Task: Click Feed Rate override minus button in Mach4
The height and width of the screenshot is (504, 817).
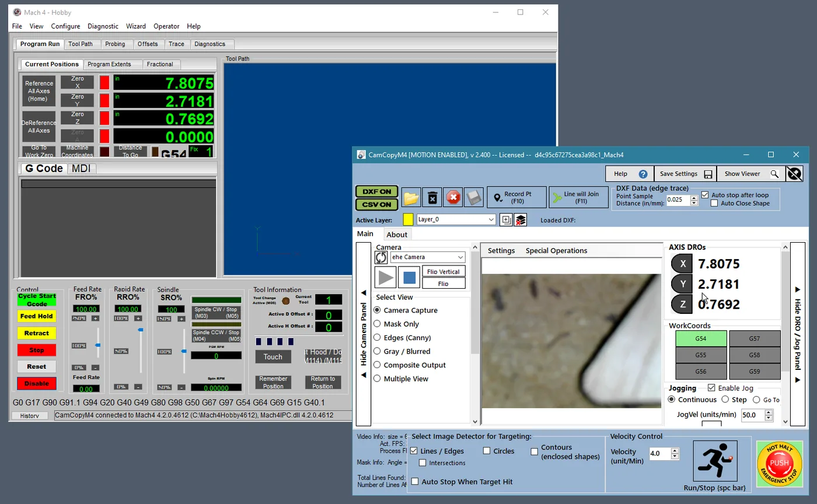Action: click(x=95, y=367)
